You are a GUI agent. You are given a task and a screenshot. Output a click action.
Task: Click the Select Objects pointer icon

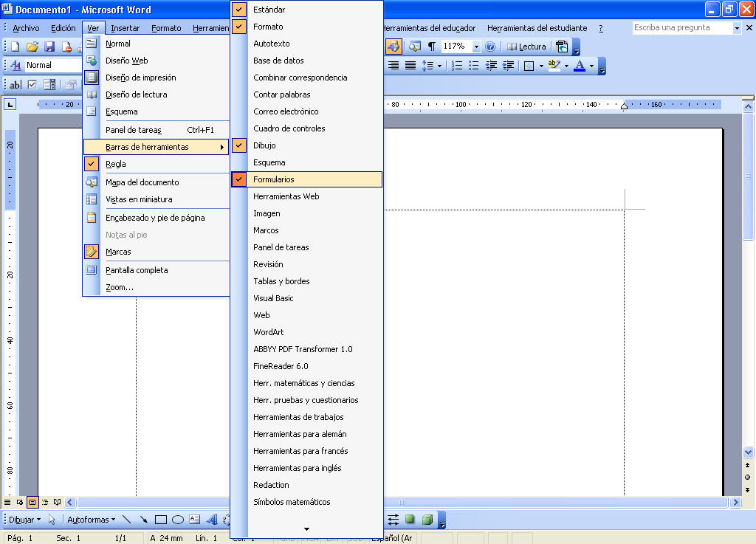[x=52, y=520]
